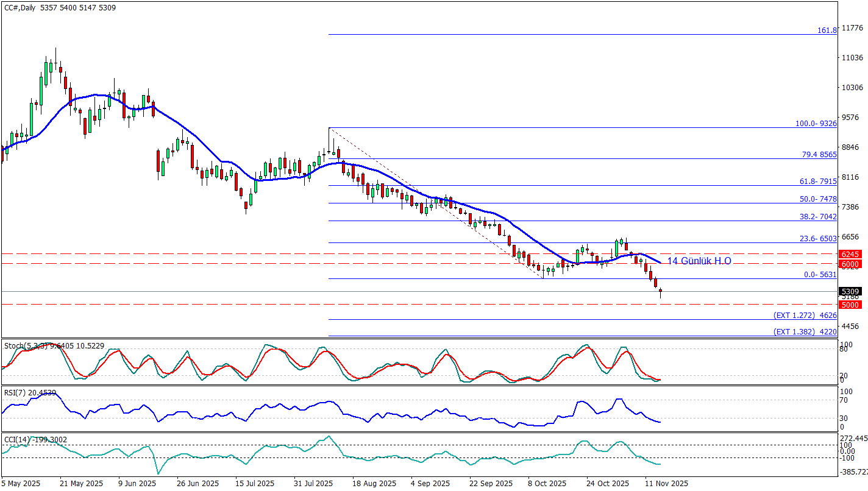Screen dimensions: 868x491
Task: Click the red 6245 price tag
Action: click(849, 254)
